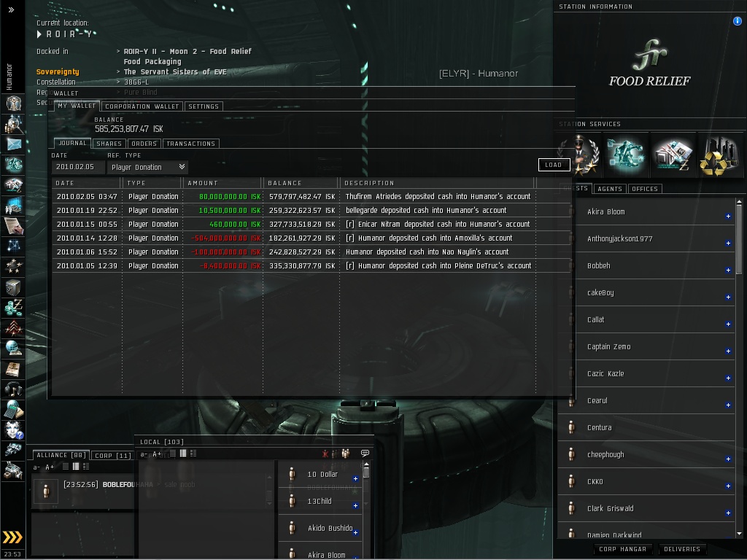Open wallet Settings tab
The width and height of the screenshot is (747, 560).
pyautogui.click(x=204, y=106)
